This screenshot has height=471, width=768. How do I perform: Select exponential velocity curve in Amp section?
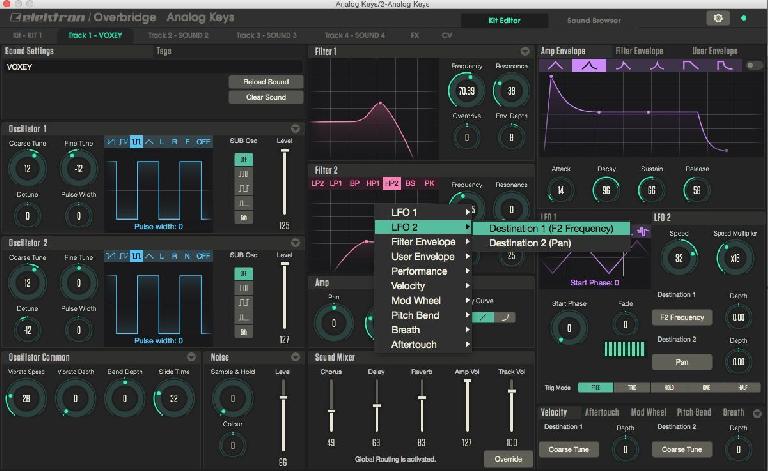pos(505,317)
